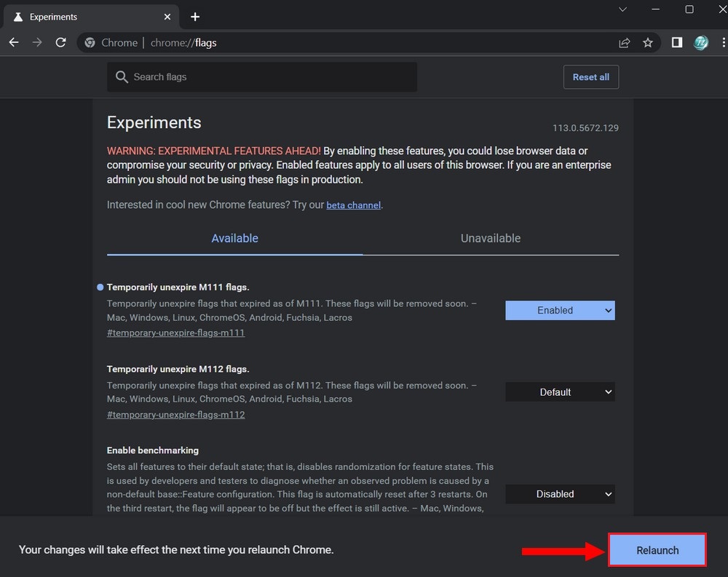The width and height of the screenshot is (728, 577).
Task: Click the Temporarily unexpire M111 flags title
Action: click(x=178, y=287)
